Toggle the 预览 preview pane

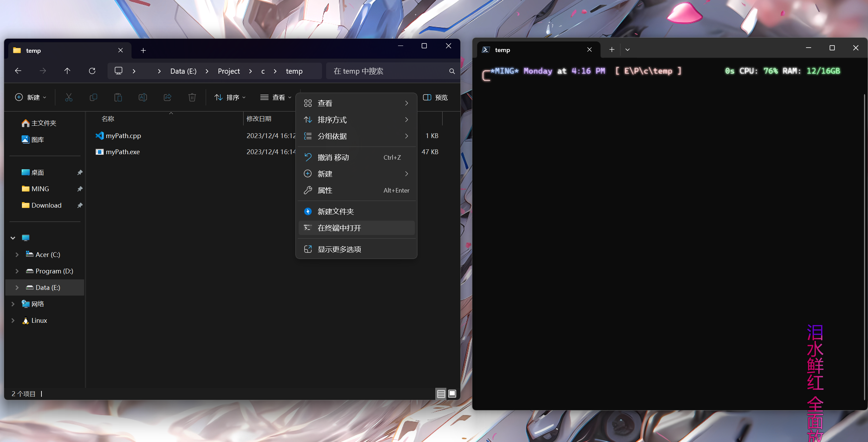(435, 98)
